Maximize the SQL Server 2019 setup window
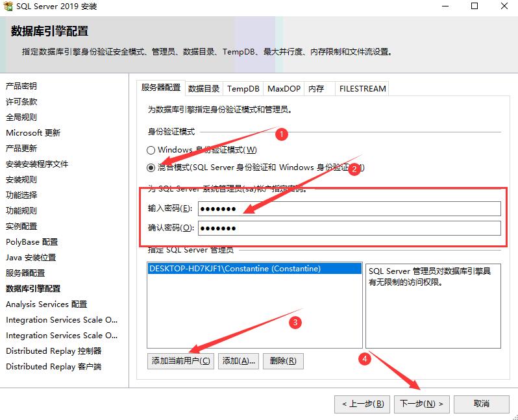518x420 pixels. (475, 6)
